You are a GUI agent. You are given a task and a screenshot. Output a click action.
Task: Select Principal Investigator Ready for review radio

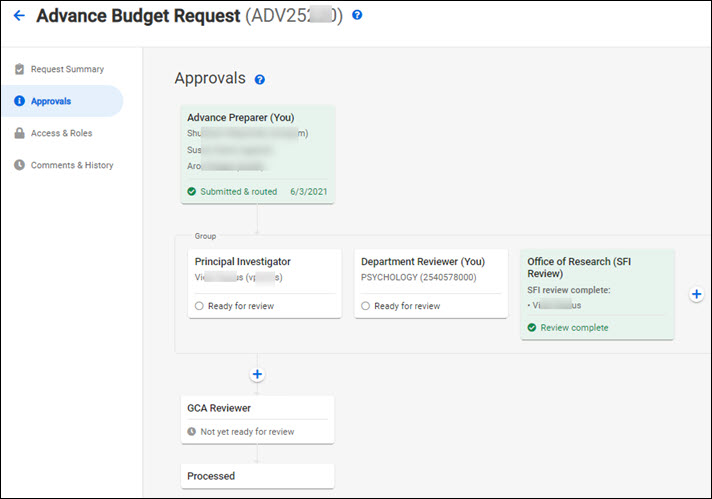tap(199, 306)
